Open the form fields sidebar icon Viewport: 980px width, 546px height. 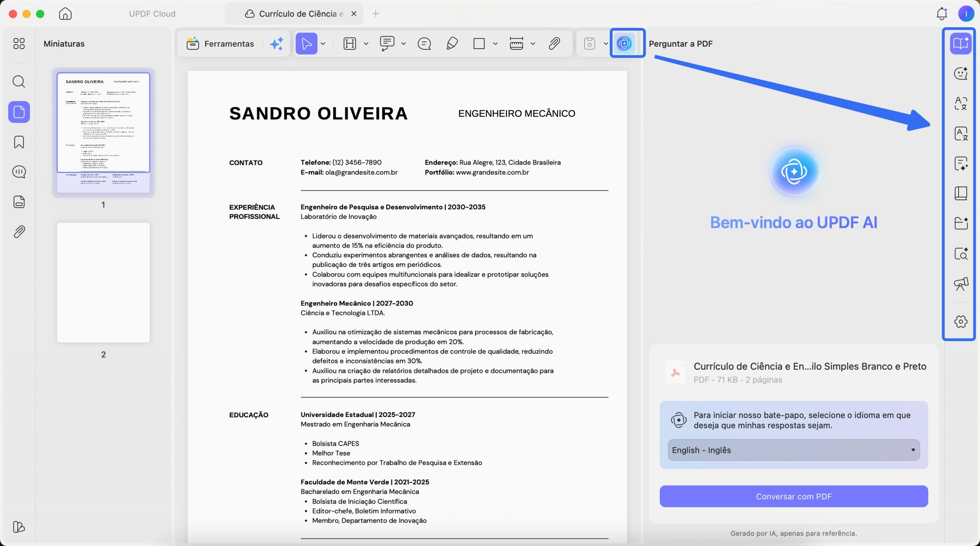(19, 202)
